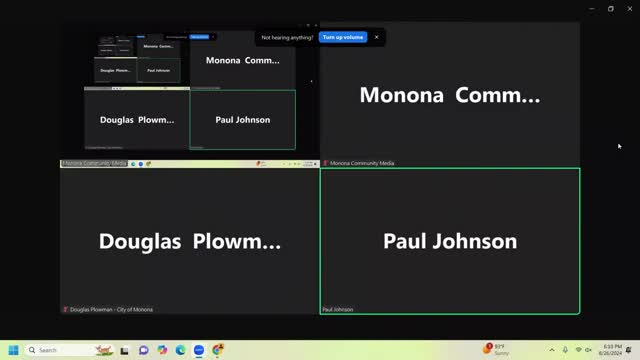Open the sunny weather widget
This screenshot has height=360, width=640.
(x=496, y=349)
